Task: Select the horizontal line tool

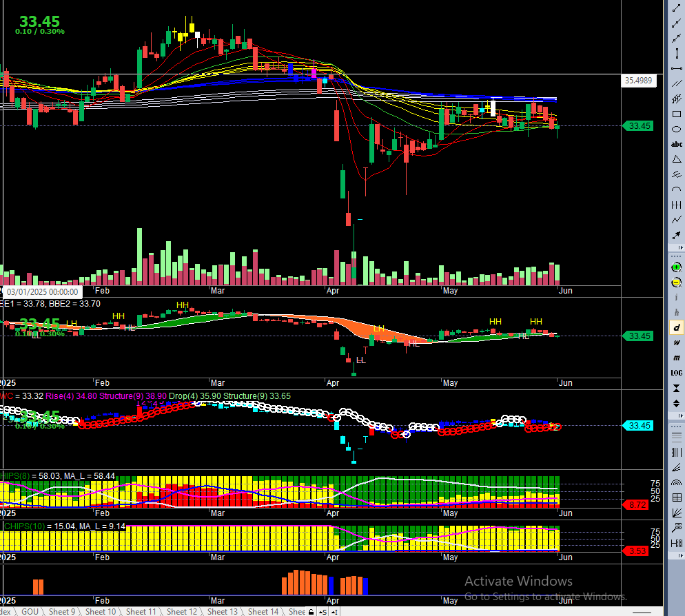Action: pyautogui.click(x=676, y=69)
